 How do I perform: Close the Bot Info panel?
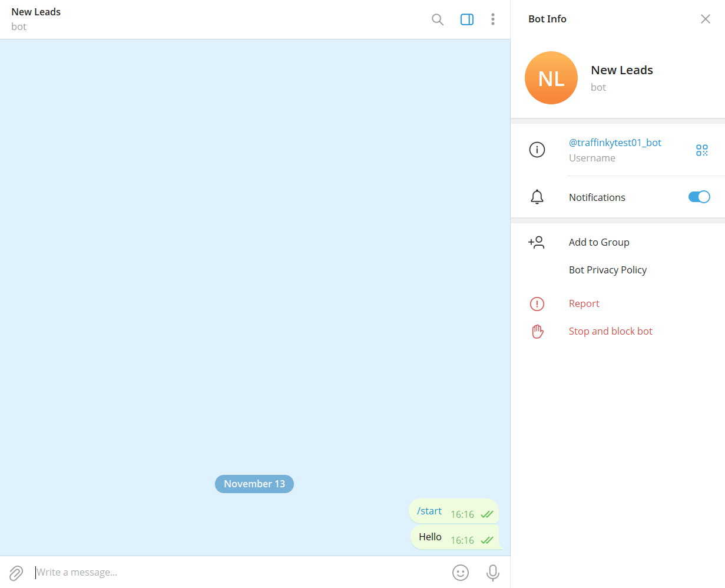705,19
